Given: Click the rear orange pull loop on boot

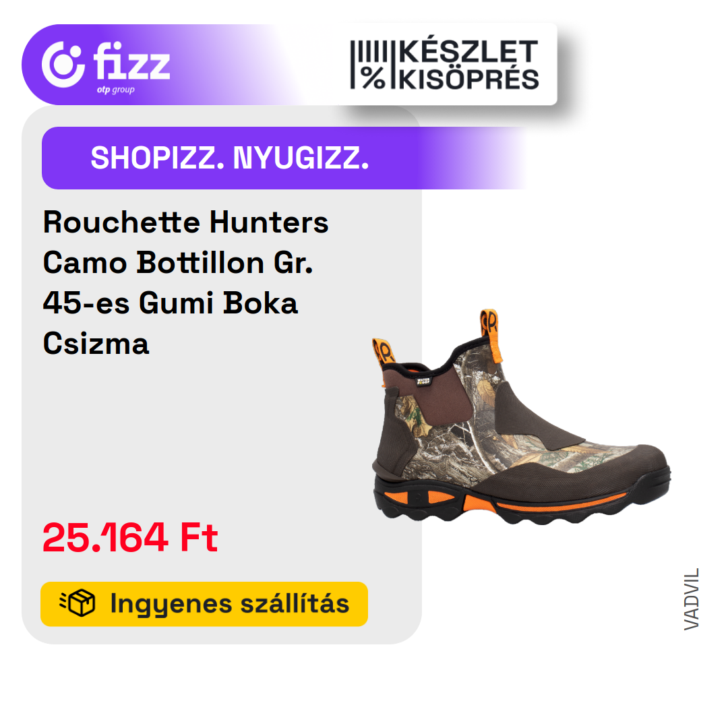Looking at the screenshot, I should click(x=383, y=353).
